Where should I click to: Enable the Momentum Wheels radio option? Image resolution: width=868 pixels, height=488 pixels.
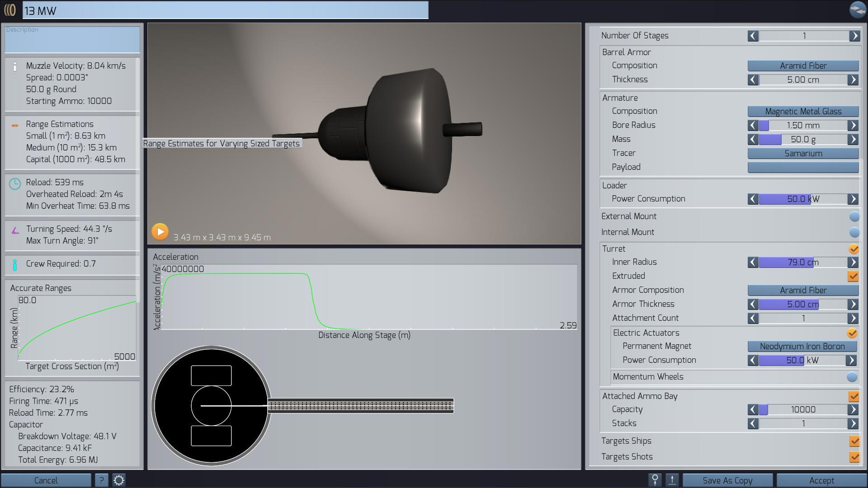pos(852,377)
